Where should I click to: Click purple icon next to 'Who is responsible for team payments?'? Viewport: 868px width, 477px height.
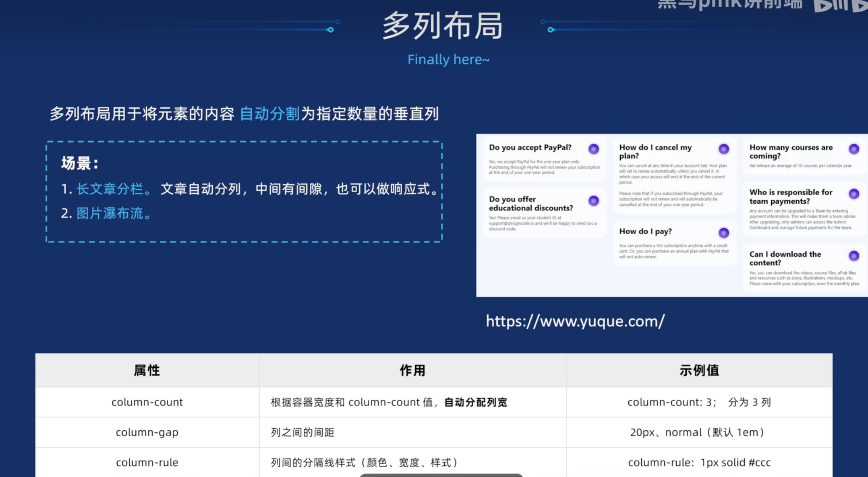[853, 194]
